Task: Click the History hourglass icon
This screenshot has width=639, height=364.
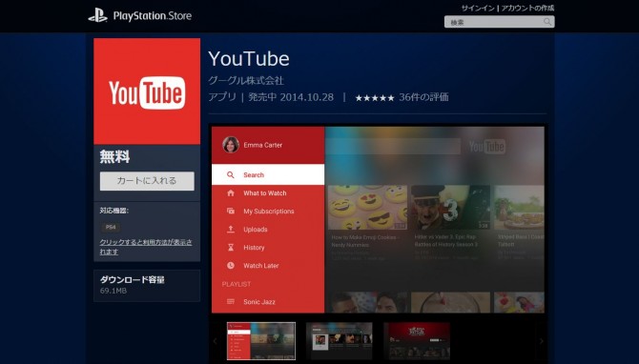Action: point(231,247)
